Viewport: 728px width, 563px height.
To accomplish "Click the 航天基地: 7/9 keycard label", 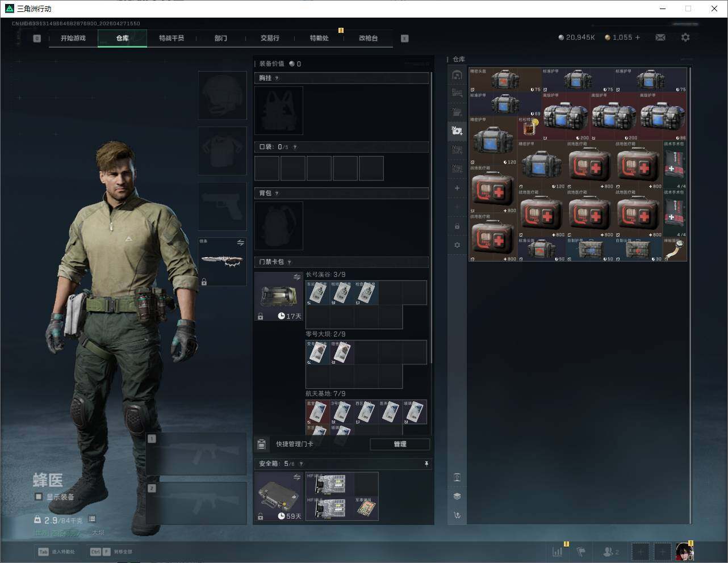I will (325, 393).
